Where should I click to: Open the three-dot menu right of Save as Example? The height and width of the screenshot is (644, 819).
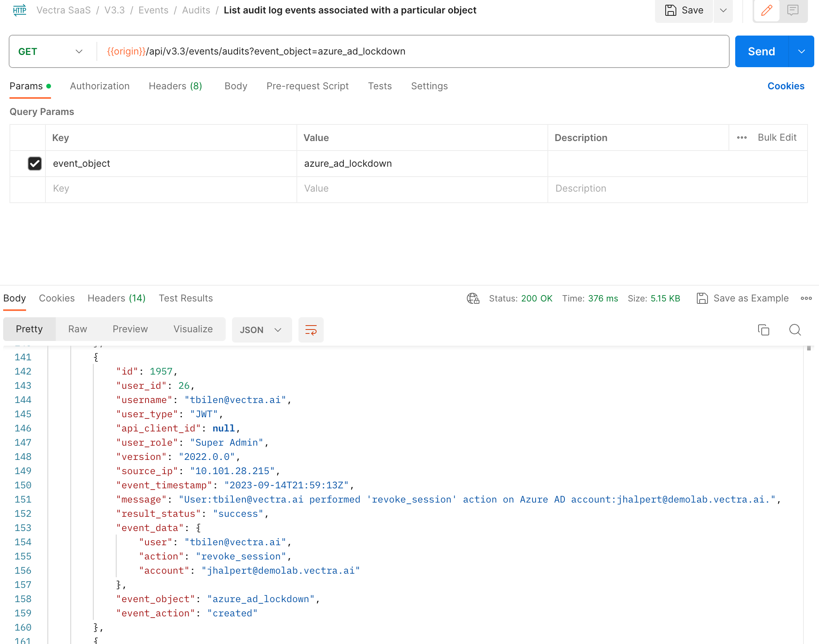[806, 298]
